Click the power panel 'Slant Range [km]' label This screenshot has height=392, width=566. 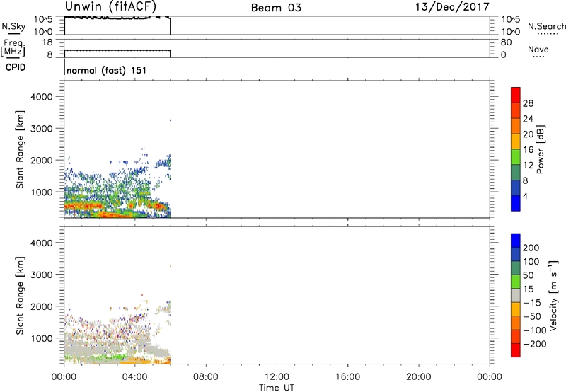point(20,149)
